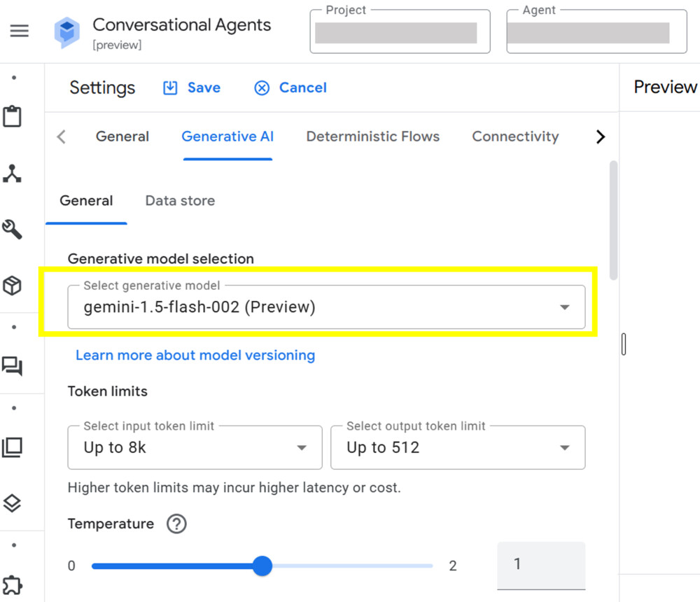This screenshot has width=700, height=602.
Task: Click the Conversational Agents logo
Action: coord(67,32)
